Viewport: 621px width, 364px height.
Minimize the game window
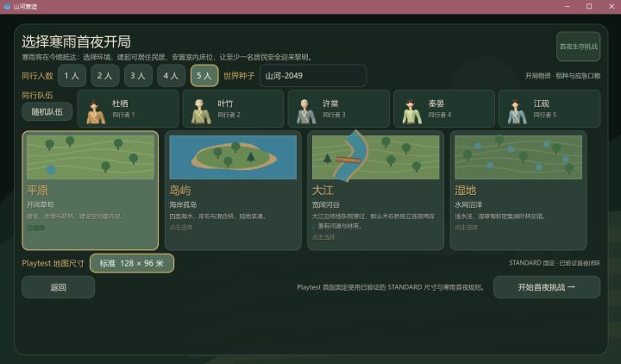click(x=568, y=7)
